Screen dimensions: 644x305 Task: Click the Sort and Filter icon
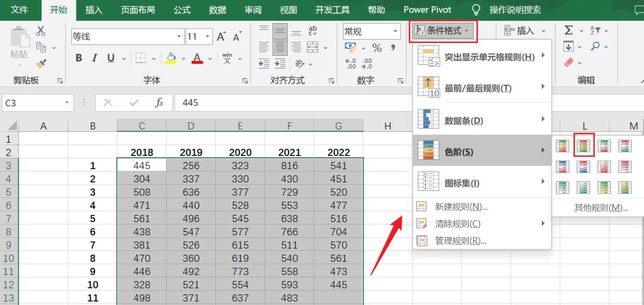[595, 30]
